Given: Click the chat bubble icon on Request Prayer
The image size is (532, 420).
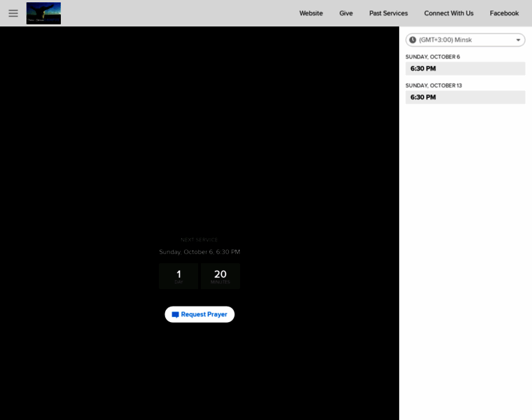Looking at the screenshot, I should point(175,315).
